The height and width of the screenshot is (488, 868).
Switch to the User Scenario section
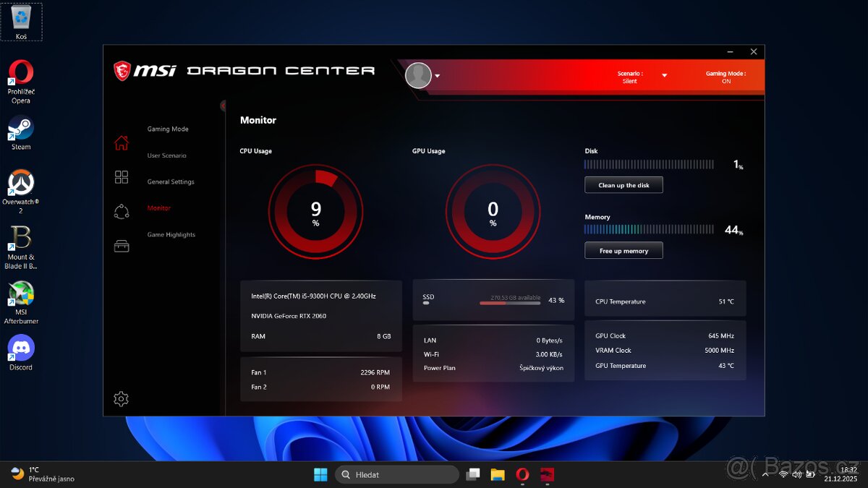167,155
